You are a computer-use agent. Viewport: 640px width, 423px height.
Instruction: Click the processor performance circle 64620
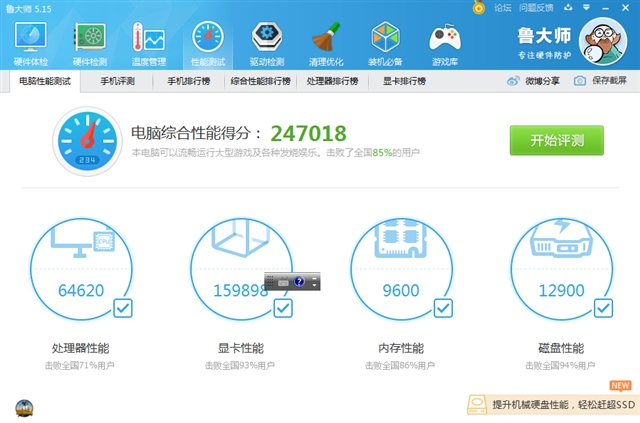pos(81,269)
